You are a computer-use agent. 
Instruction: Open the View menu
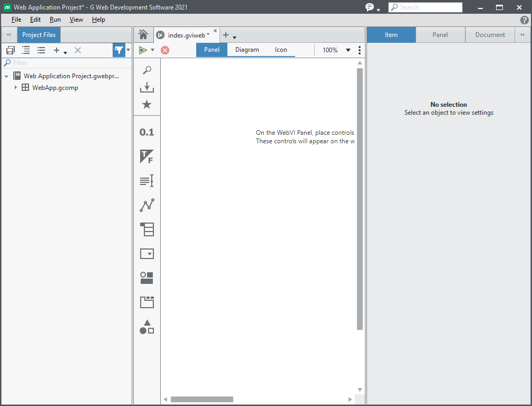(76, 20)
